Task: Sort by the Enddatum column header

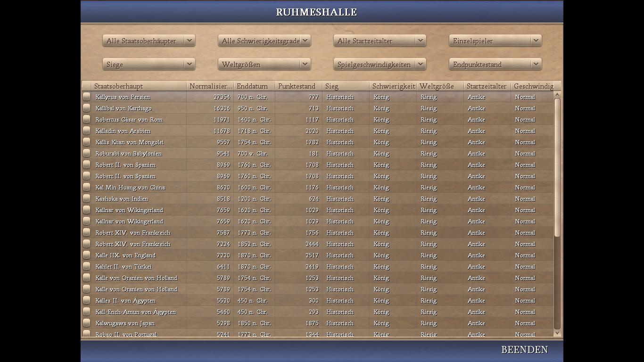Action: (254, 86)
